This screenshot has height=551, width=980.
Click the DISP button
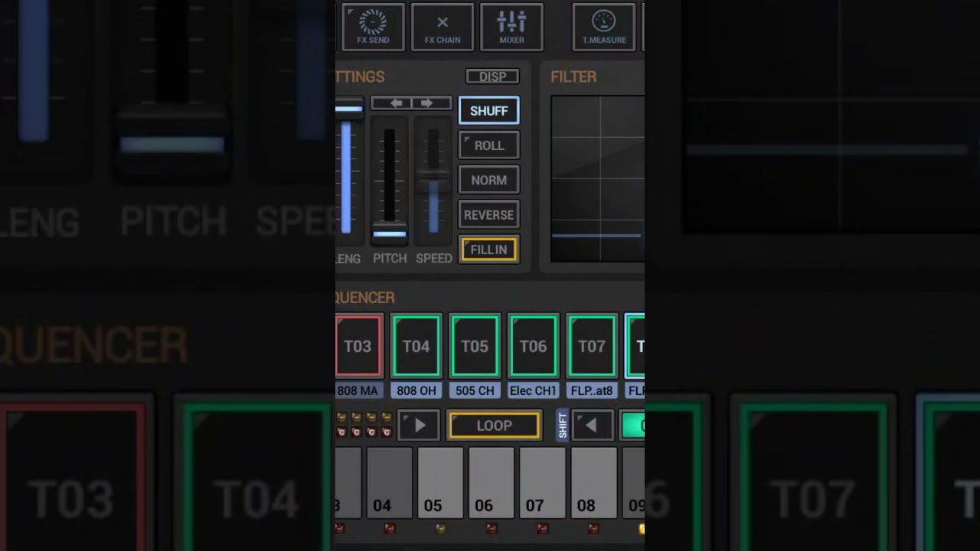point(492,77)
